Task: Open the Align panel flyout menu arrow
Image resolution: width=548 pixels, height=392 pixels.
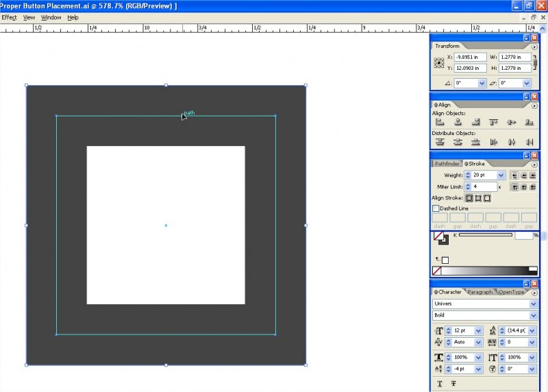Action: 534,106
